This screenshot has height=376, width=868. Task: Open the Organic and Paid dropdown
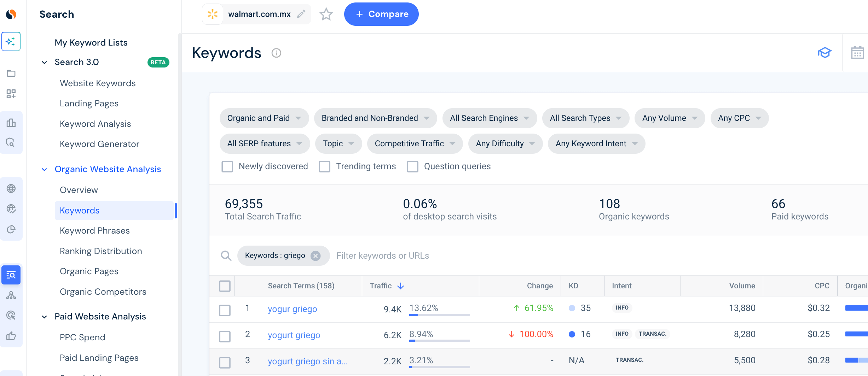pyautogui.click(x=264, y=118)
